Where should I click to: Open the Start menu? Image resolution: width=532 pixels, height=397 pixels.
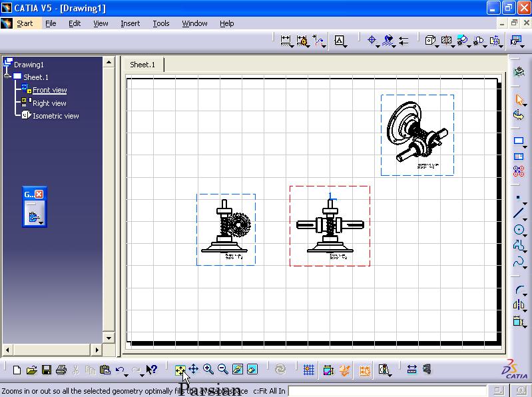tap(25, 23)
